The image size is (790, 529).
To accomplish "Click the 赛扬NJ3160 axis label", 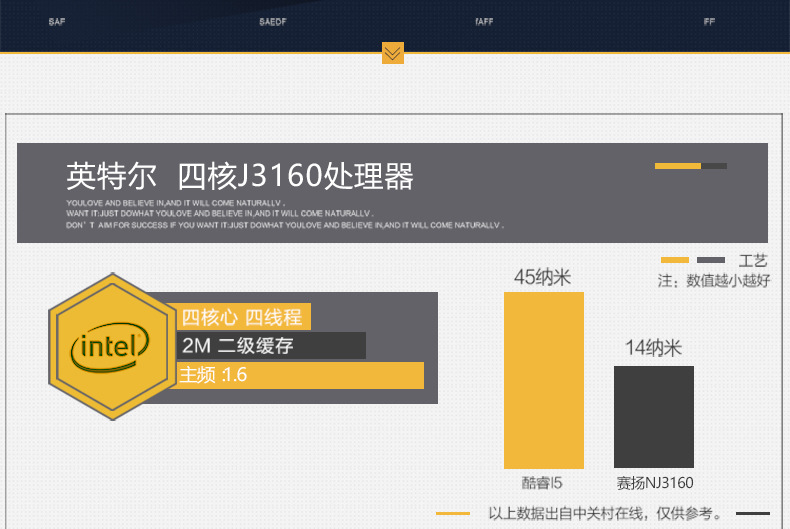I will coord(655,483).
